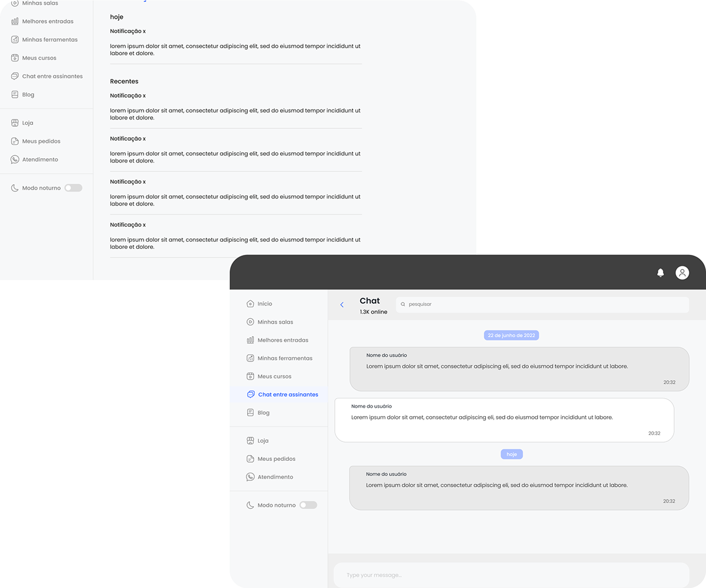The height and width of the screenshot is (588, 706).
Task: Click Meus pedidos label in chat window sidebar
Action: click(277, 459)
